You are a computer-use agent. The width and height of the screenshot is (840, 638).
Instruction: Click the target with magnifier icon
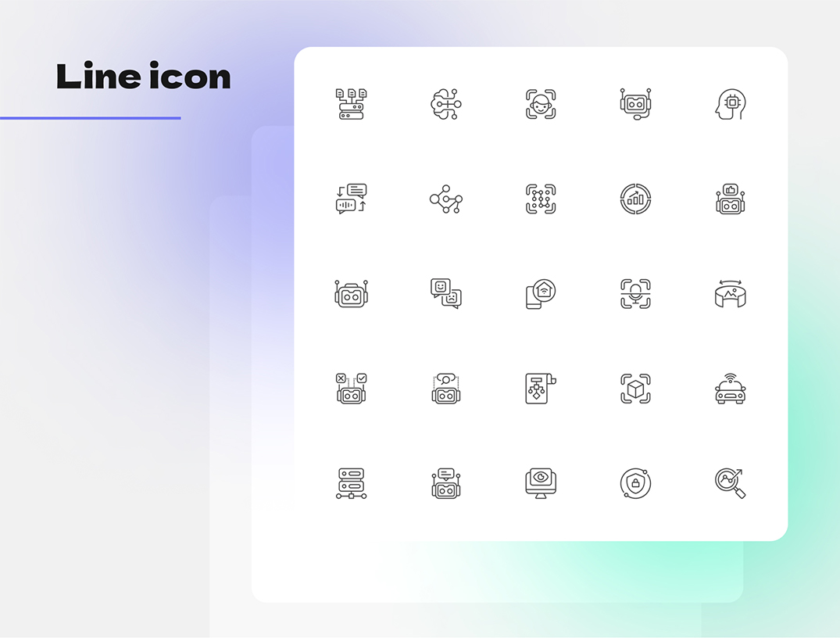[x=730, y=483]
